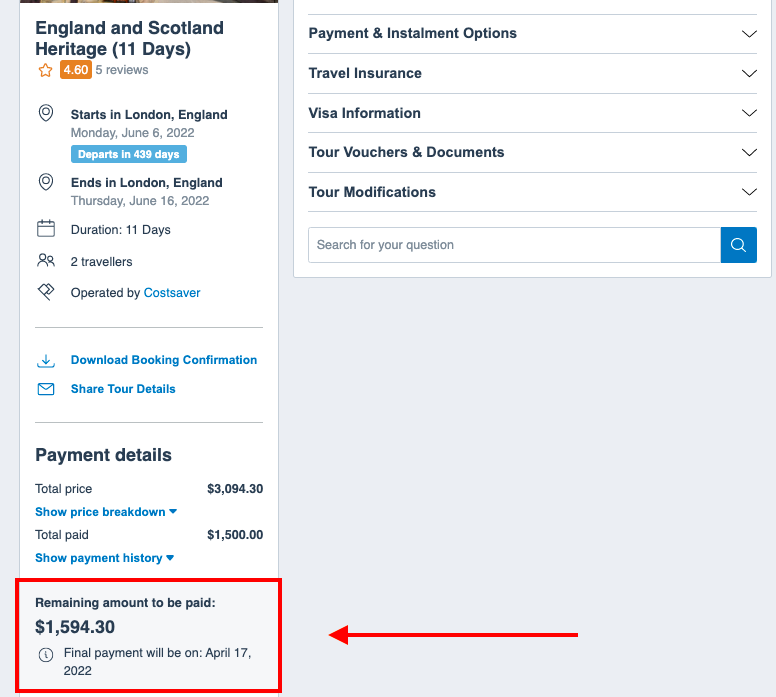This screenshot has height=697, width=776.
Task: Click the operator tag icon
Action: pos(46,292)
